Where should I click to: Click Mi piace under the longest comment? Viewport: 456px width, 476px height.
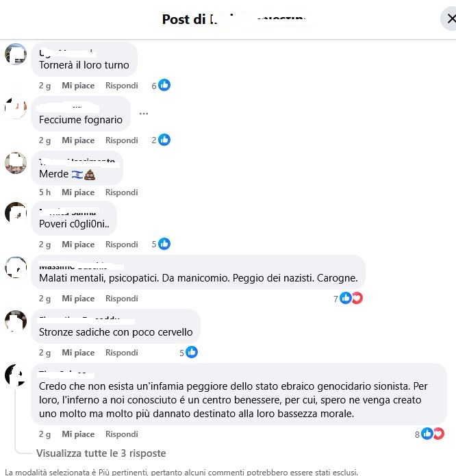click(x=78, y=434)
